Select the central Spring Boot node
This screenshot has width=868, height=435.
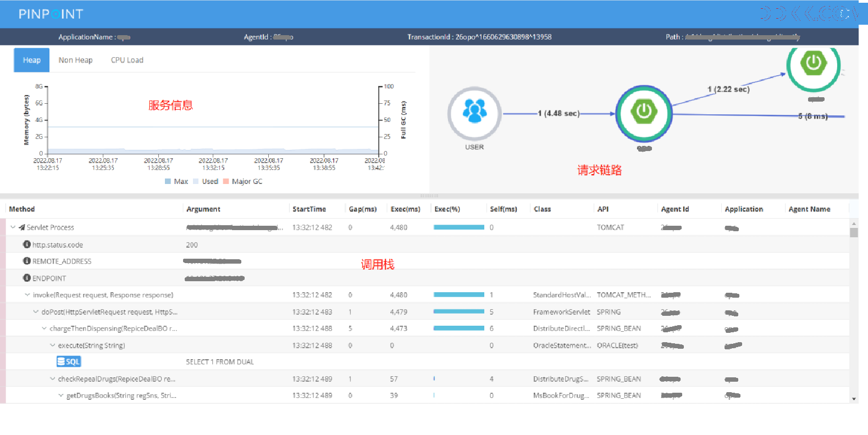pos(644,114)
